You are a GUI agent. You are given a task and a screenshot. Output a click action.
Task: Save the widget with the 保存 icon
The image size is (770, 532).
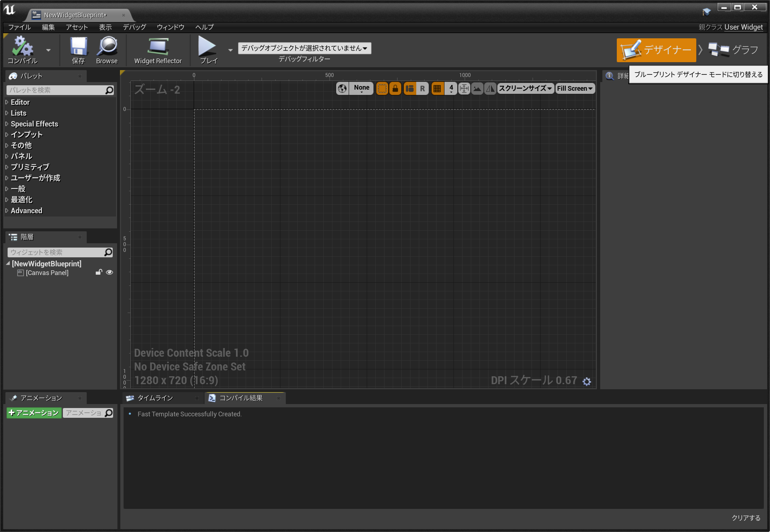click(78, 50)
